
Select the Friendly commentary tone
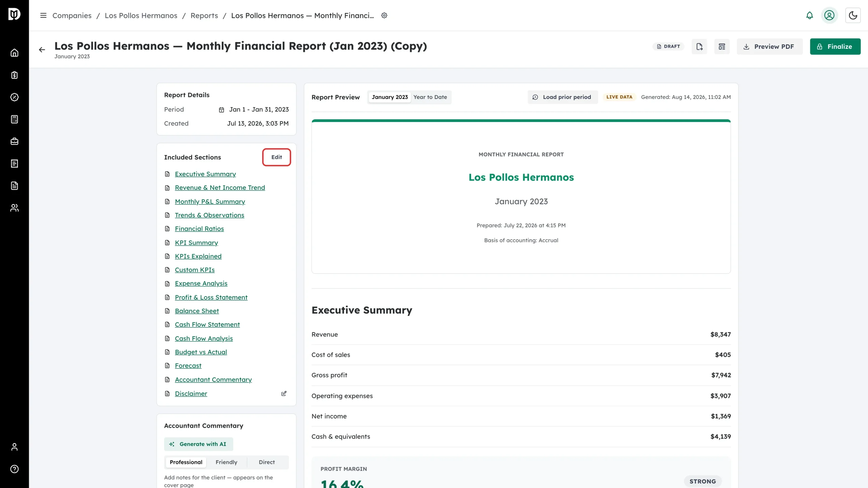(226, 462)
